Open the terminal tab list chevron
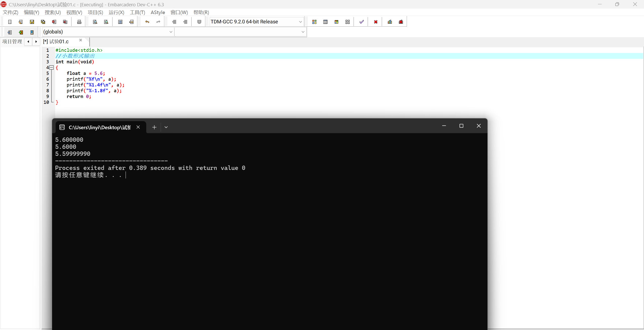 tap(166, 127)
